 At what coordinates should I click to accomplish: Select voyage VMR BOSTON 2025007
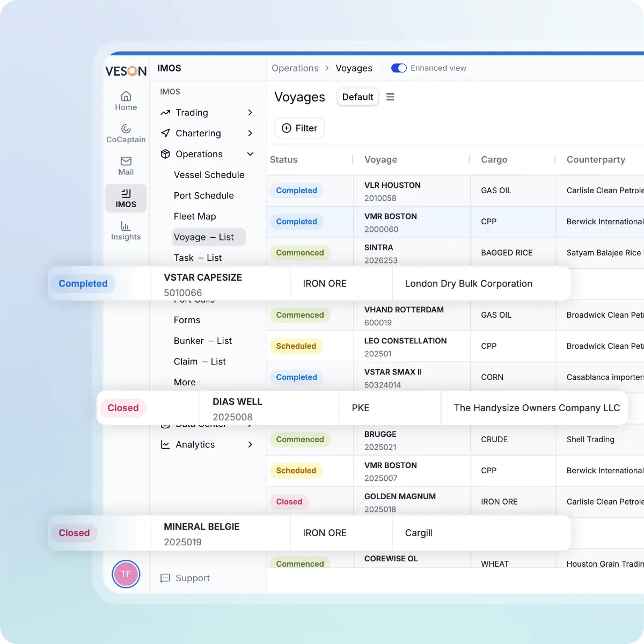tap(390, 471)
